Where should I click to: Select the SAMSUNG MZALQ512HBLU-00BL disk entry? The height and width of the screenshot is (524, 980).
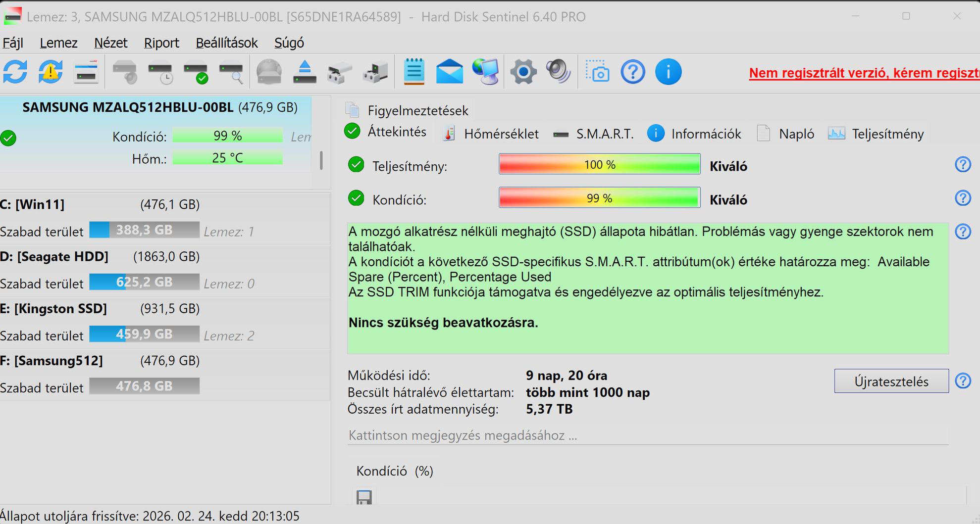[x=155, y=134]
